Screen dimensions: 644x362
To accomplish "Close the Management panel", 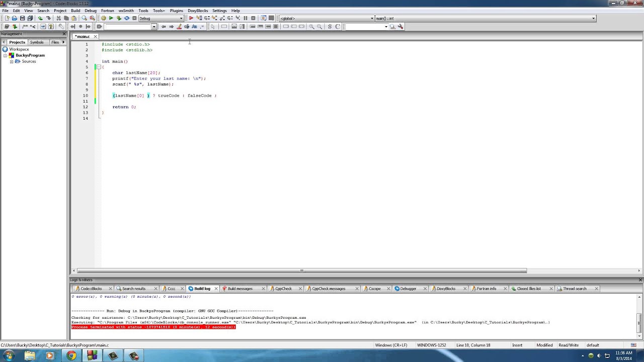I will [64, 34].
